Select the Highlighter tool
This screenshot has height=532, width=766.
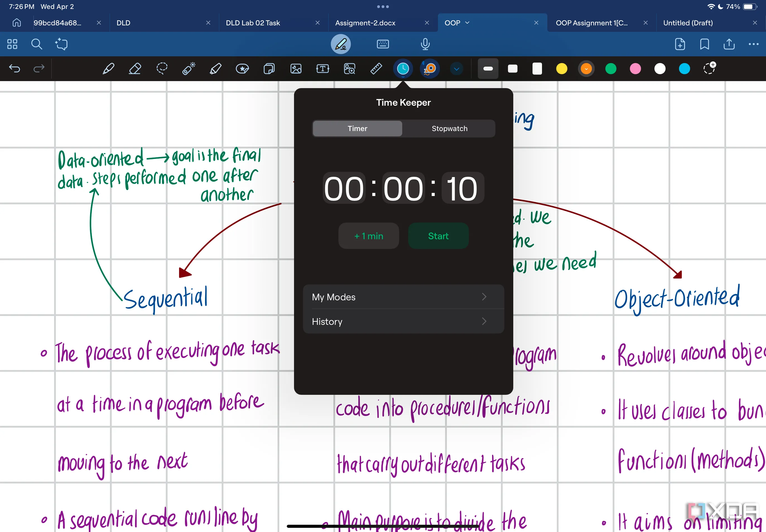[215, 69]
